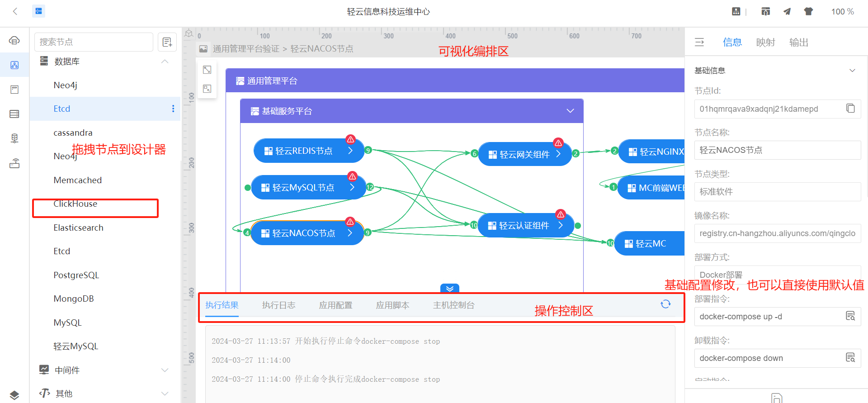Screen dimensions: 868x403
Task: Open the 输出 tab
Action: tap(799, 42)
